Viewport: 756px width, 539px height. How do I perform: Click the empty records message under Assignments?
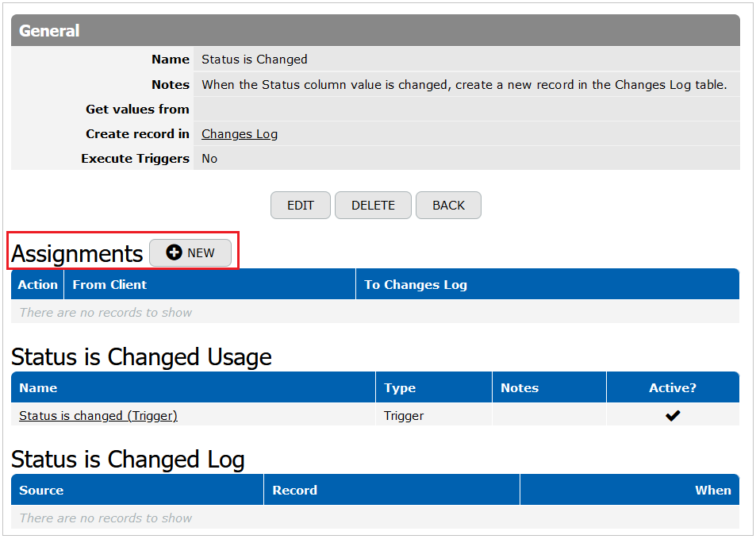[106, 313]
